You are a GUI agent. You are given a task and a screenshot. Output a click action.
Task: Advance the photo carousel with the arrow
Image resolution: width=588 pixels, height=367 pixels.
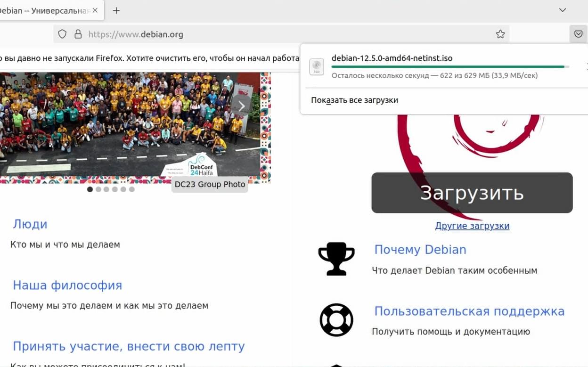click(x=242, y=106)
